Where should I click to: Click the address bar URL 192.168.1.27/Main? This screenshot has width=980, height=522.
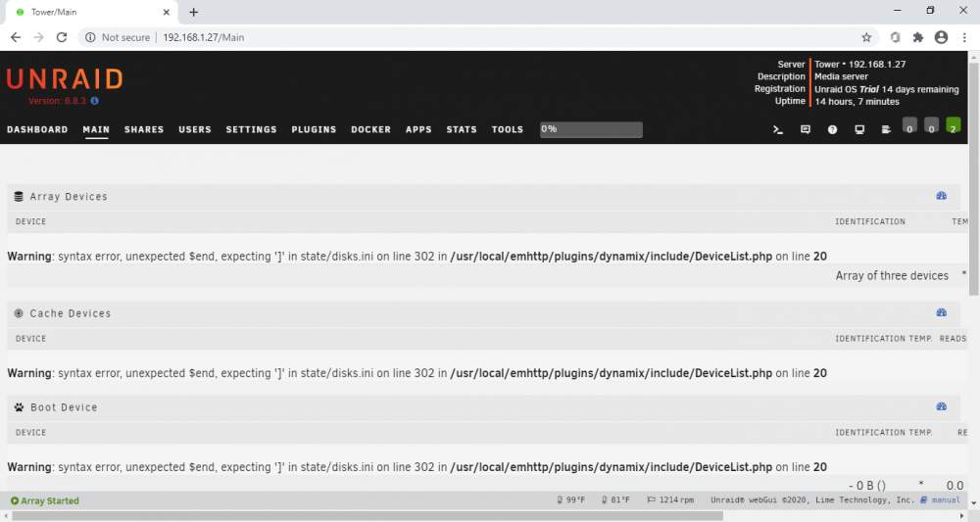204,37
